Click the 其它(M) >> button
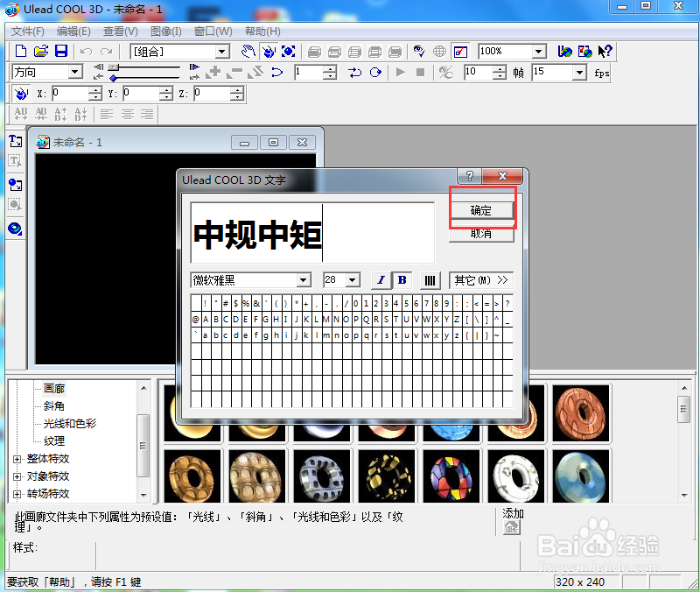The image size is (700, 592). point(481,280)
